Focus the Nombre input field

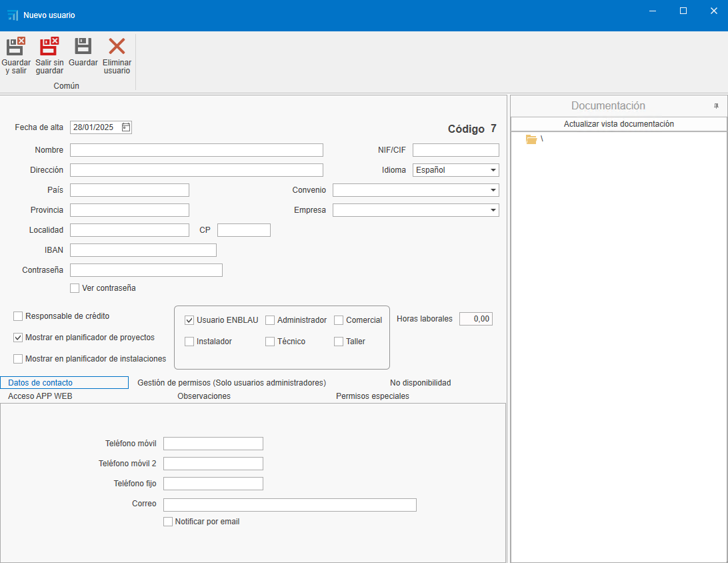click(197, 150)
